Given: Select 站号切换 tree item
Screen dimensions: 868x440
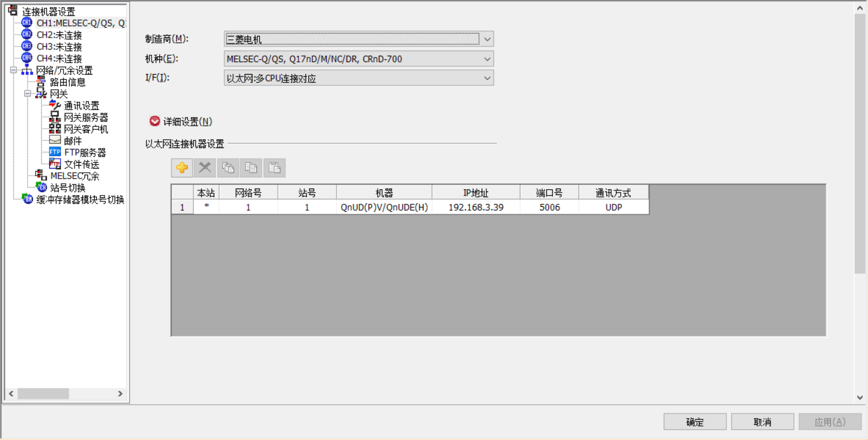Looking at the screenshot, I should pos(68,188).
